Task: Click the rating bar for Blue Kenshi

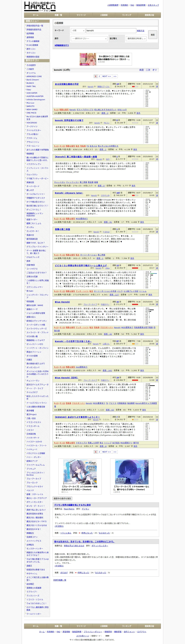Action: (x=135, y=304)
